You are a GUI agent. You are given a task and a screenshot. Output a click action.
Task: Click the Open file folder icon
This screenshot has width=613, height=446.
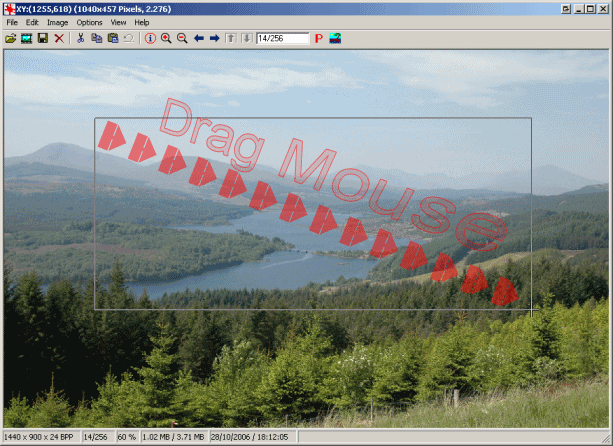tap(11, 38)
